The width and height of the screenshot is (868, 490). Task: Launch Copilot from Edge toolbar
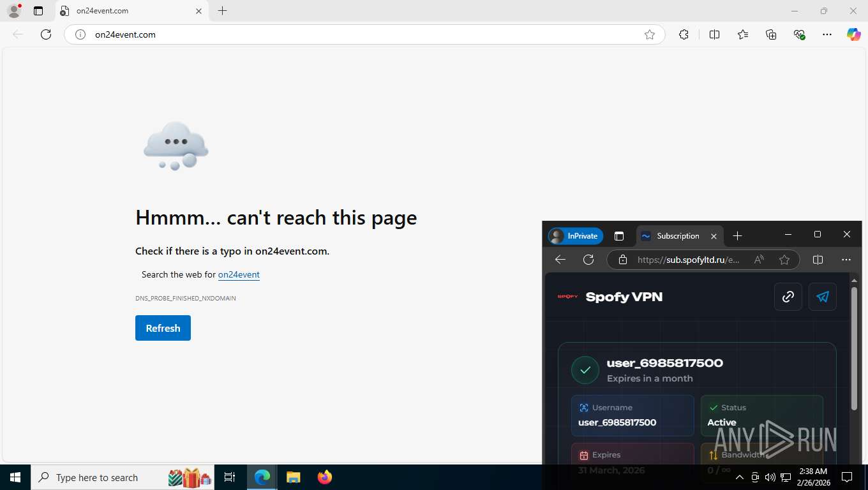tap(853, 34)
